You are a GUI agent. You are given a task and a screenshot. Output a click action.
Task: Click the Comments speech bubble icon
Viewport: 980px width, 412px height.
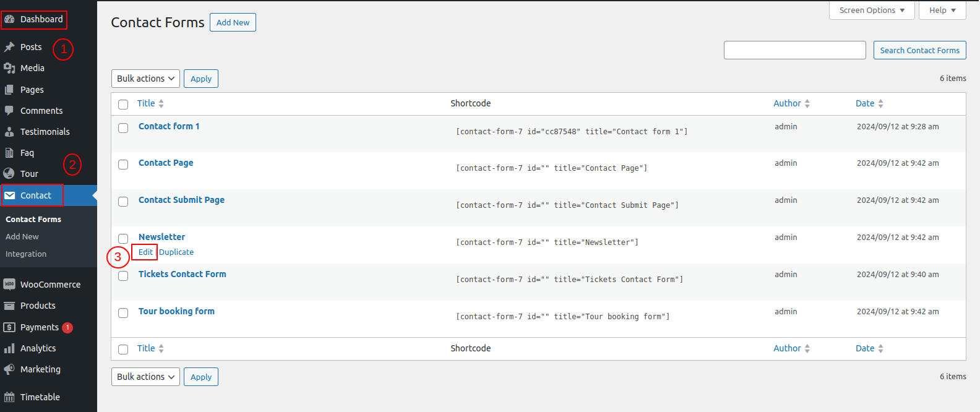tap(9, 111)
